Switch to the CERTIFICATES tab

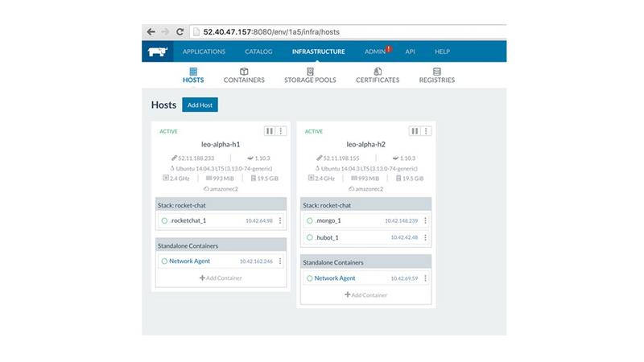click(378, 76)
